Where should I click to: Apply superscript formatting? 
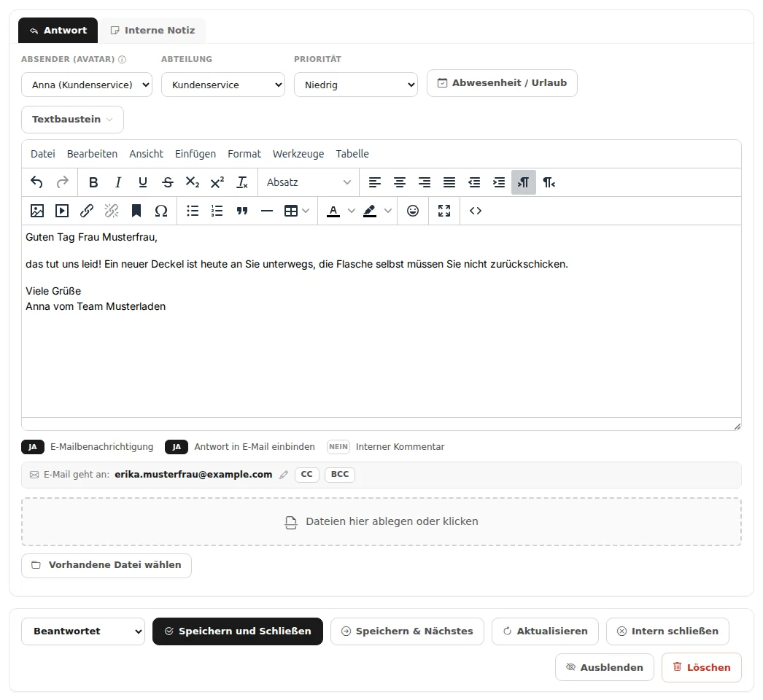click(x=217, y=182)
